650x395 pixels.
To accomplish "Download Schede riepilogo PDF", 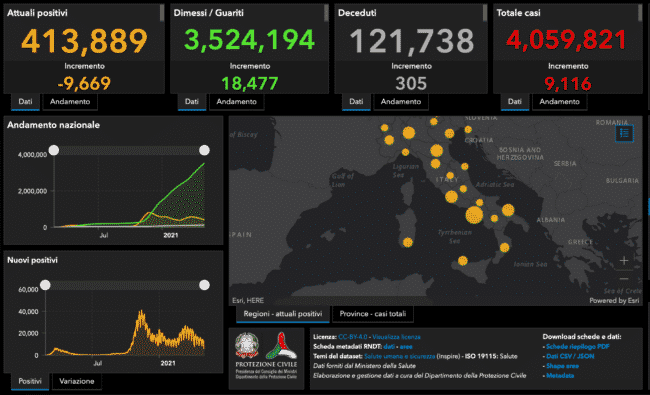I will 577,347.
